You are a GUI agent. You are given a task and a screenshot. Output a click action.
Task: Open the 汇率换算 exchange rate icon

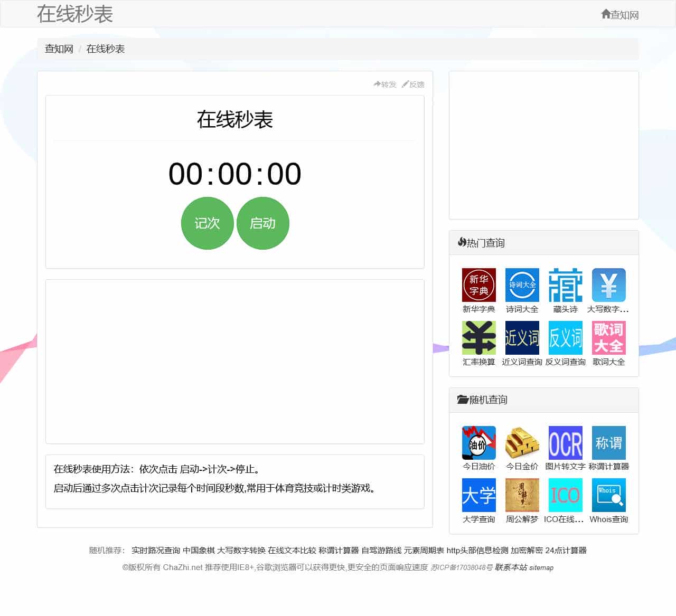[478, 337]
